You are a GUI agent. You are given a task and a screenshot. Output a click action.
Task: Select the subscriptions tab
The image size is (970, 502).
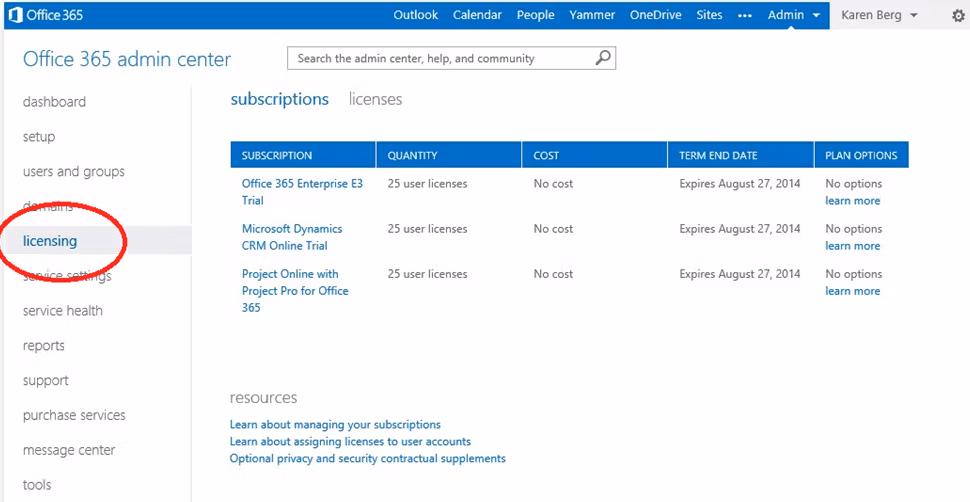(x=279, y=99)
